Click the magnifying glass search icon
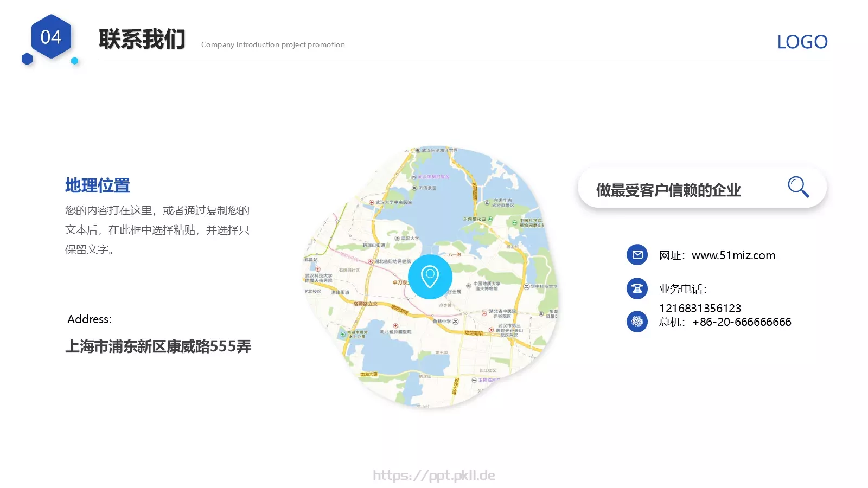Image resolution: width=868 pixels, height=488 pixels. [x=798, y=187]
